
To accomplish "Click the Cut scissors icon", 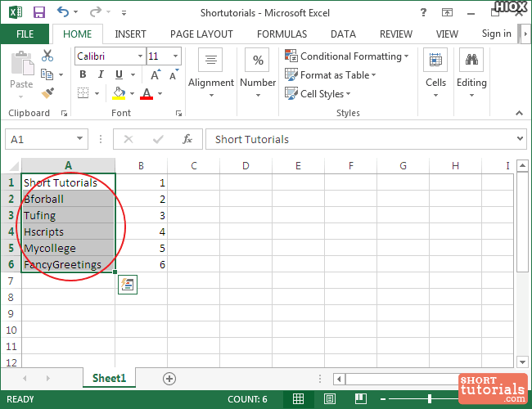I will tap(47, 56).
